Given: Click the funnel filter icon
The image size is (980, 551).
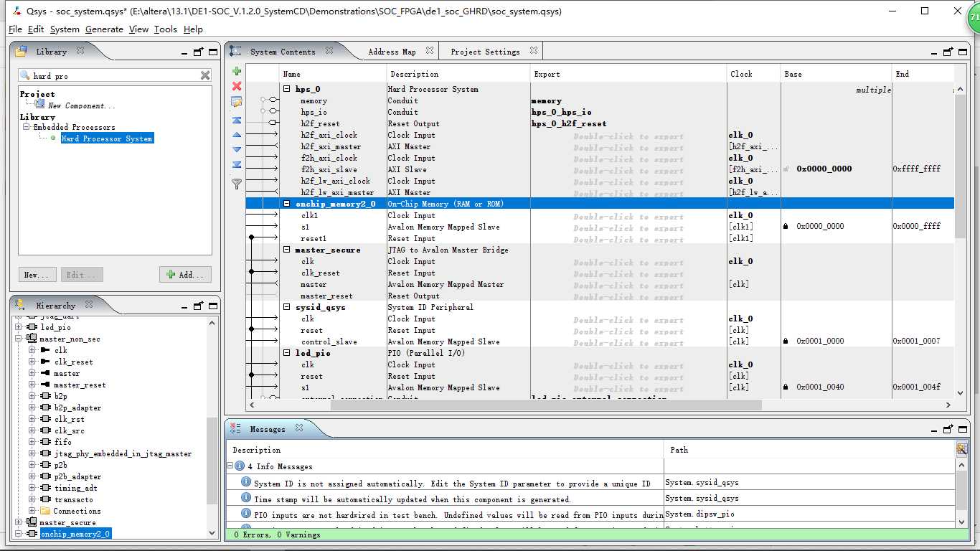Looking at the screenshot, I should (237, 184).
